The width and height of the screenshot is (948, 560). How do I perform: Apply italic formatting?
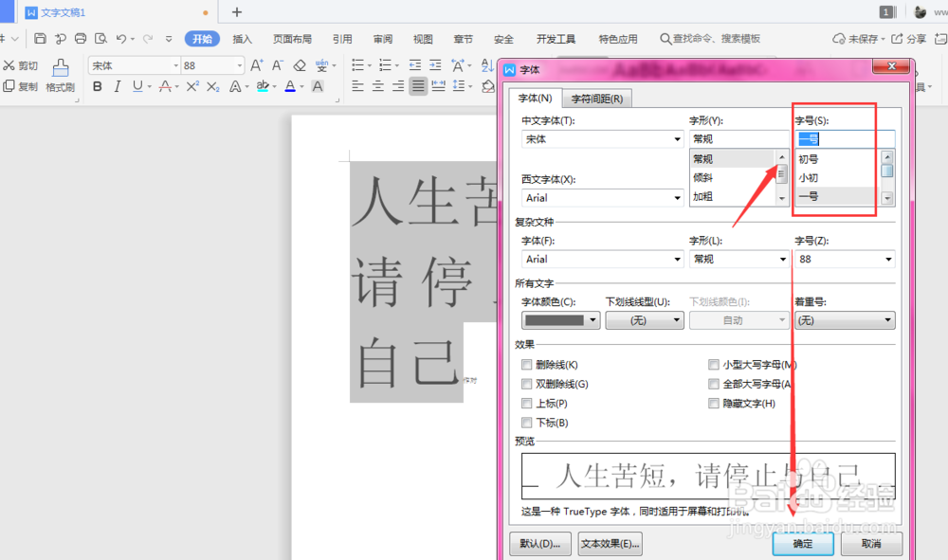[x=117, y=86]
